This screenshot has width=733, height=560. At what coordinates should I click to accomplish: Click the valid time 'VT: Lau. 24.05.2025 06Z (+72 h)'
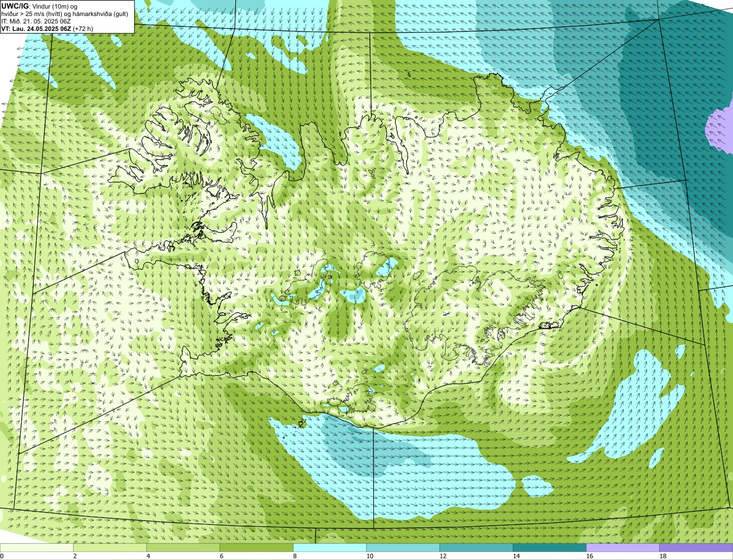[47, 28]
